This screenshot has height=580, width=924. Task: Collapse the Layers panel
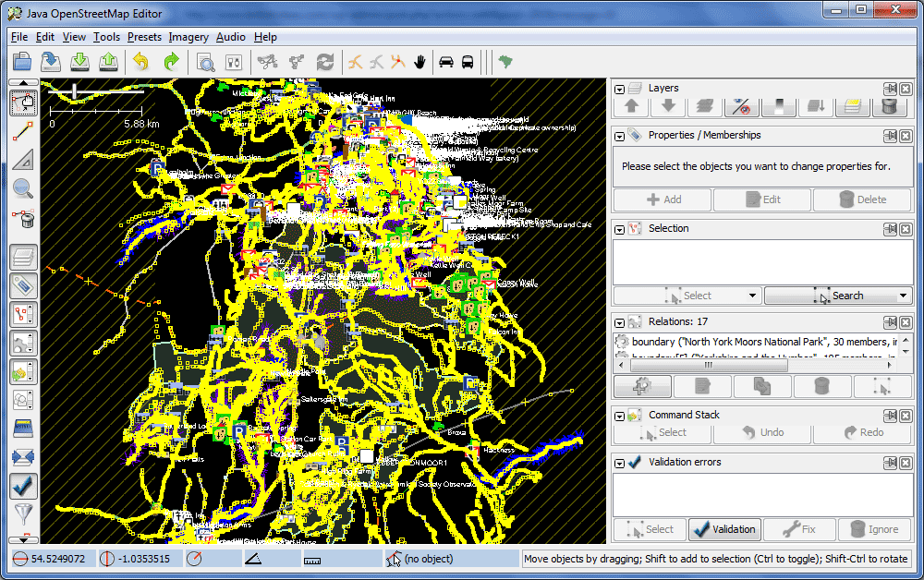pos(619,90)
